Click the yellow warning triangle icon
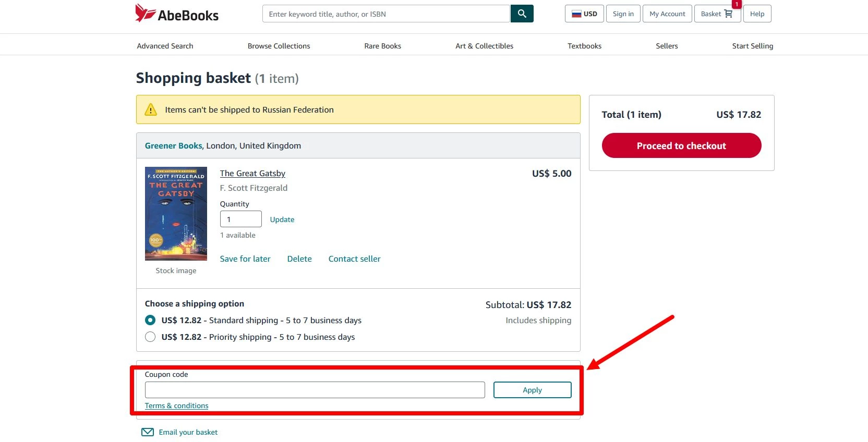 (x=151, y=110)
